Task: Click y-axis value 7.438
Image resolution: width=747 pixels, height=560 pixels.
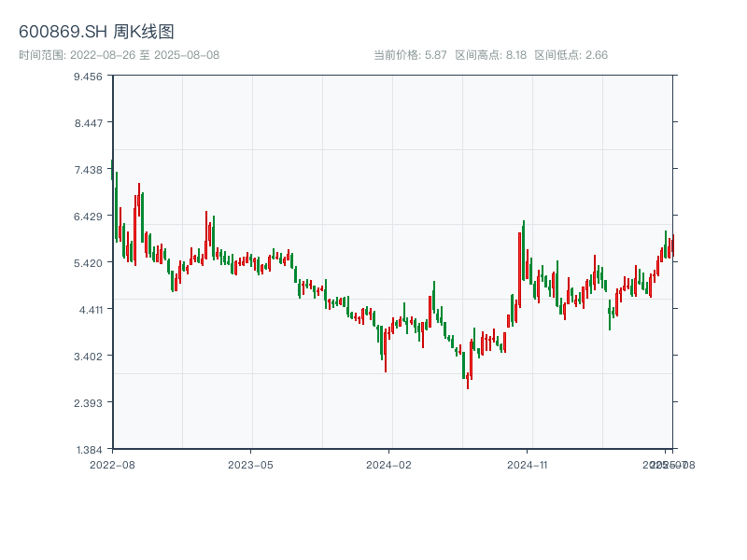Action: [88, 170]
